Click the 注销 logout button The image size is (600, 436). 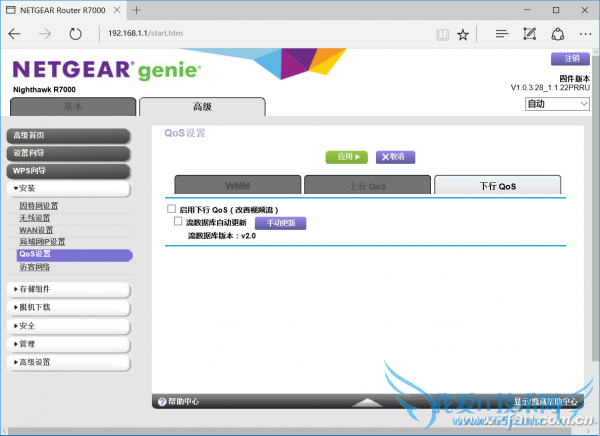(x=570, y=59)
